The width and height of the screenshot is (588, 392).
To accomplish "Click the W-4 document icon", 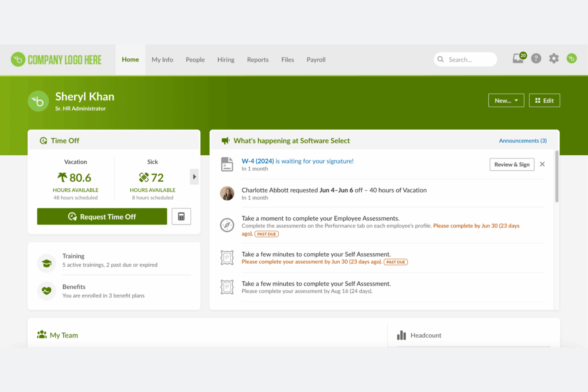I will pos(227,164).
